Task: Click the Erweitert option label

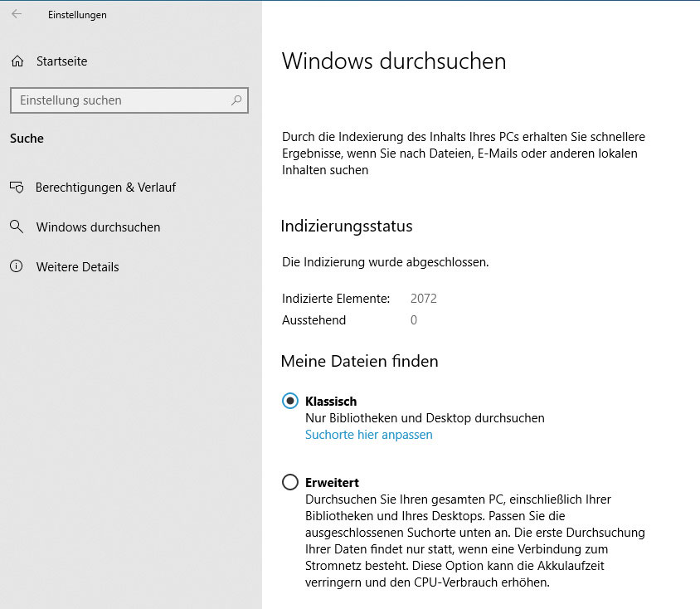Action: [x=332, y=482]
